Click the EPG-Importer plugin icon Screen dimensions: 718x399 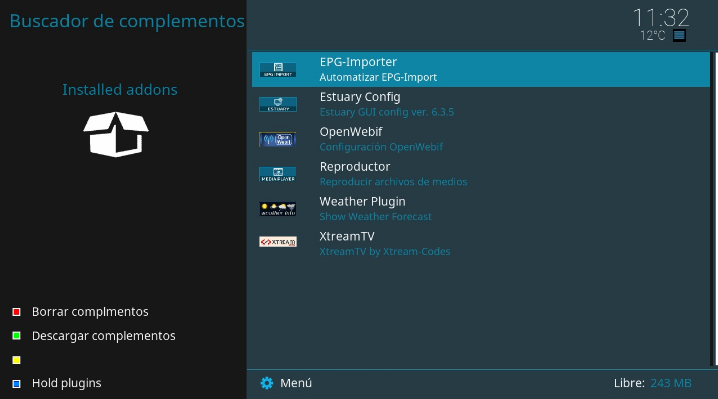click(277, 70)
